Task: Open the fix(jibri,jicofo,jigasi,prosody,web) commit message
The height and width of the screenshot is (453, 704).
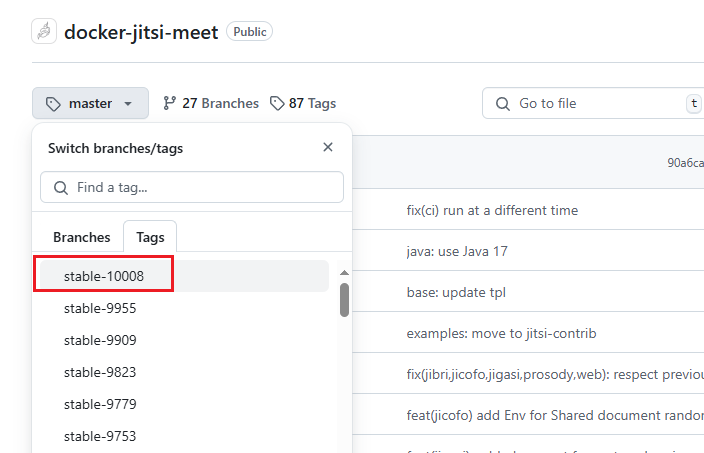Action: click(x=555, y=374)
